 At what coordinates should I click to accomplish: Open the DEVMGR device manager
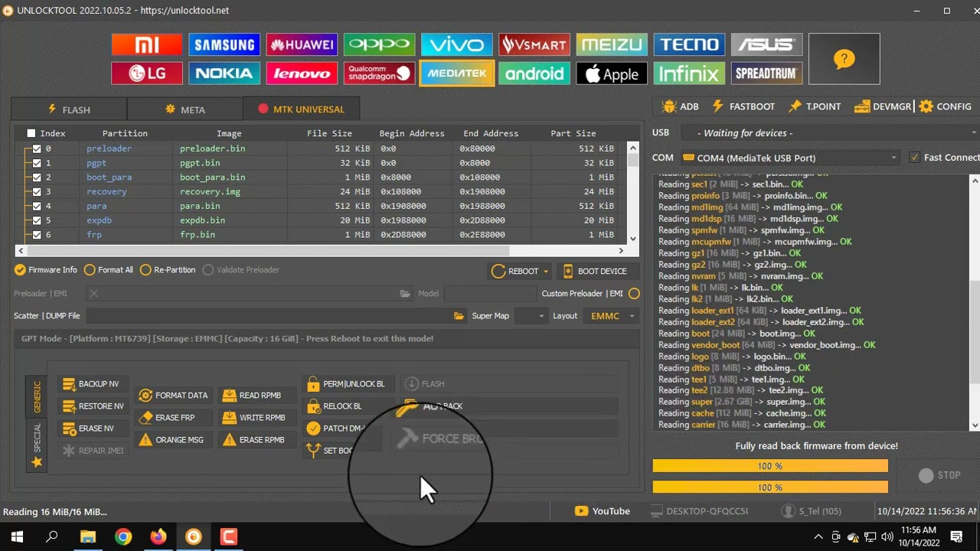coord(882,106)
